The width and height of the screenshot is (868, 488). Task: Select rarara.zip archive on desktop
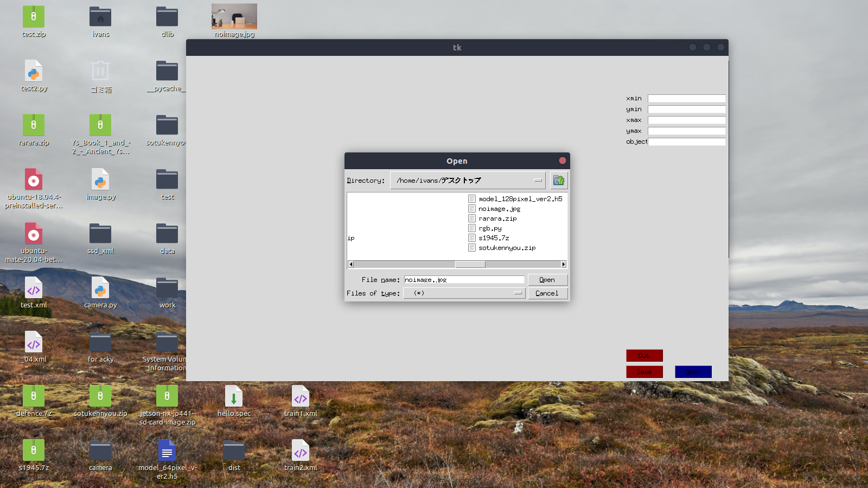tap(34, 125)
